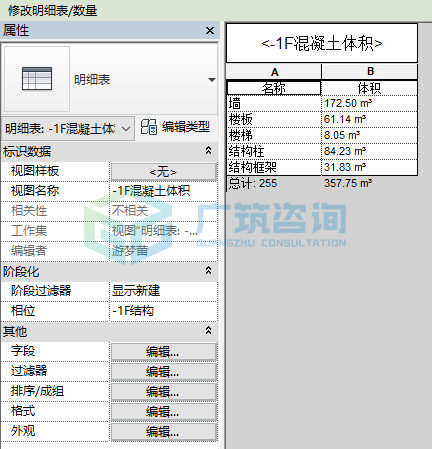Close the 属性 properties panel
Image resolution: width=432 pixels, height=449 pixels.
[210, 31]
